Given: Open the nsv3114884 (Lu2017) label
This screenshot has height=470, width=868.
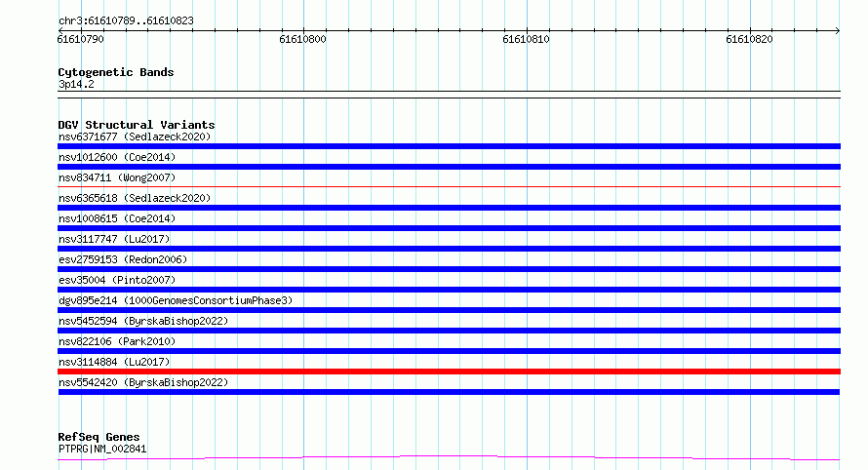Looking at the screenshot, I should coord(114,362).
